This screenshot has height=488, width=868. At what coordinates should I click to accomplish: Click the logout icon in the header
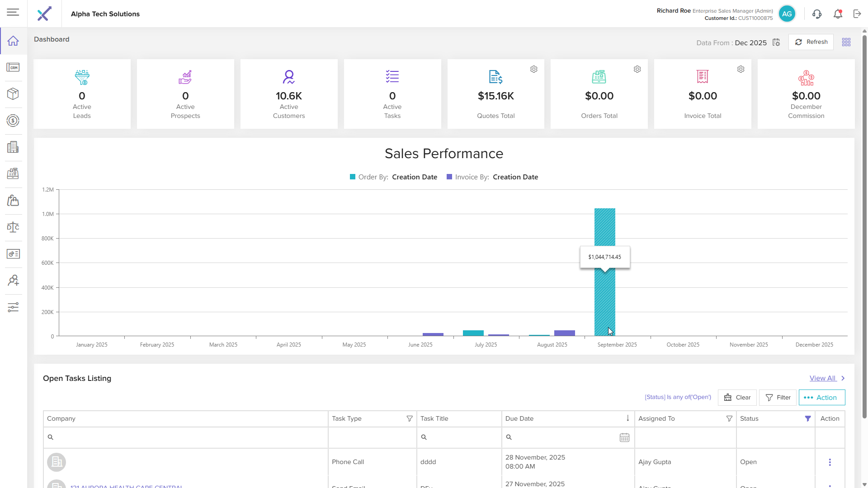(x=857, y=14)
